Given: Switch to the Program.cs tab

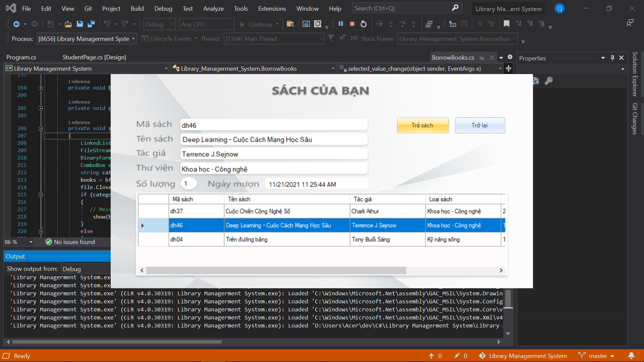Looking at the screenshot, I should click(21, 57).
